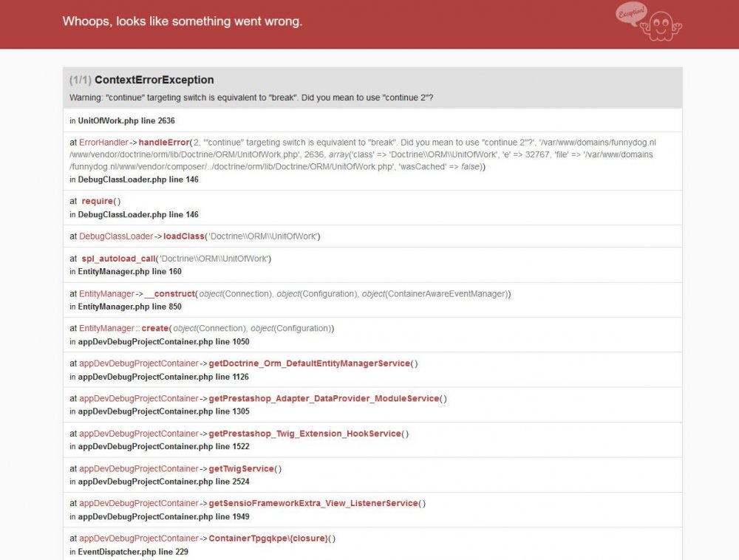Click getPrestashop_Adapter_DataProvider_ModuleService method link
Screen dimensions: 739x560
[x=324, y=399]
